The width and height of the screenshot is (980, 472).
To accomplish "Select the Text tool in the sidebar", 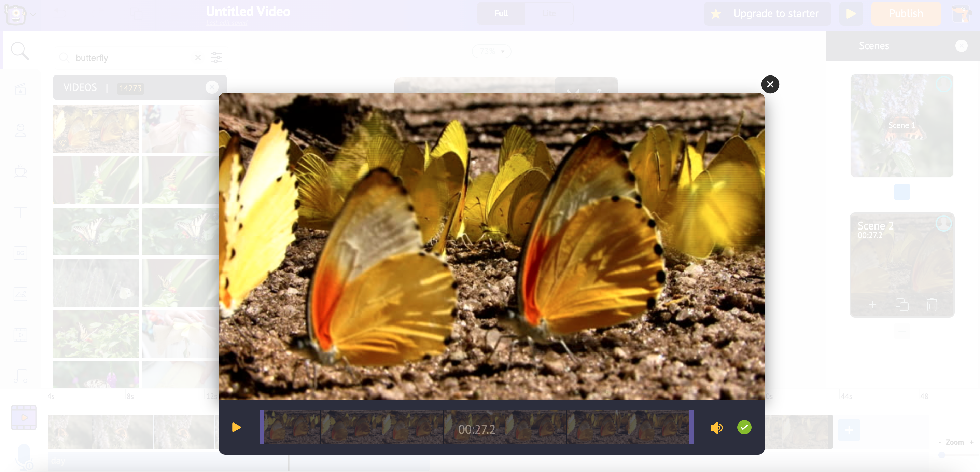I will (20, 212).
